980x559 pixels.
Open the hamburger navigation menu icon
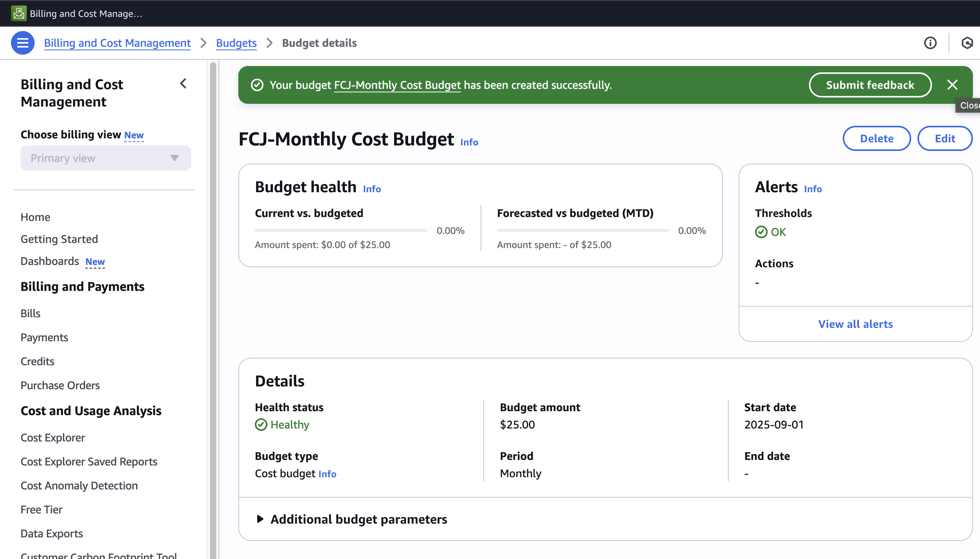(x=23, y=43)
